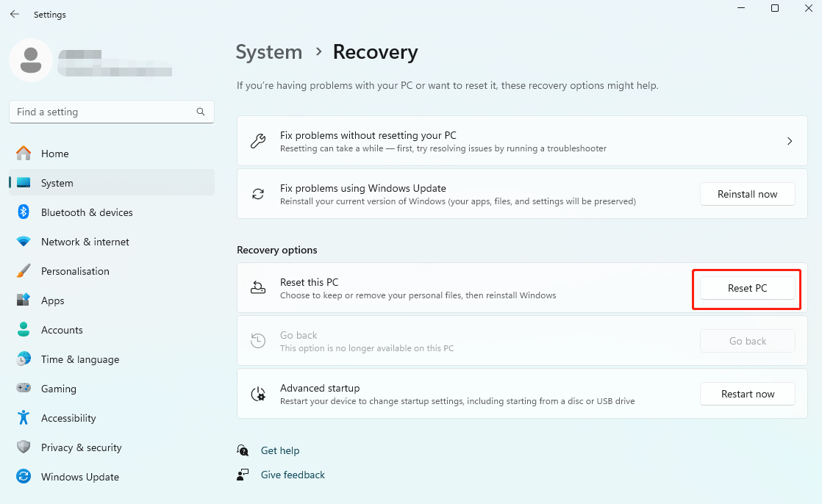
Task: Click the Time & language globe clock icon
Action: (x=24, y=359)
